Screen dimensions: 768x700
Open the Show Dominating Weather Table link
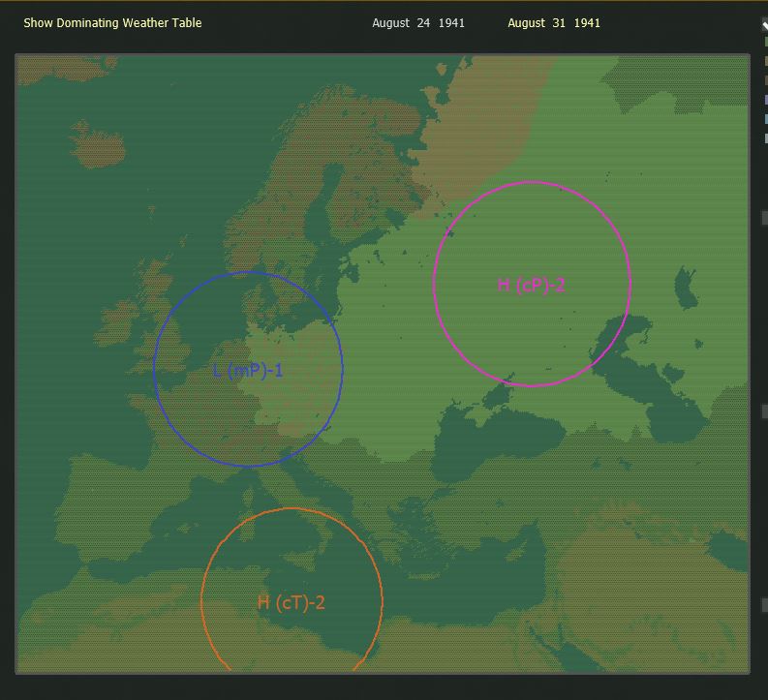point(112,23)
